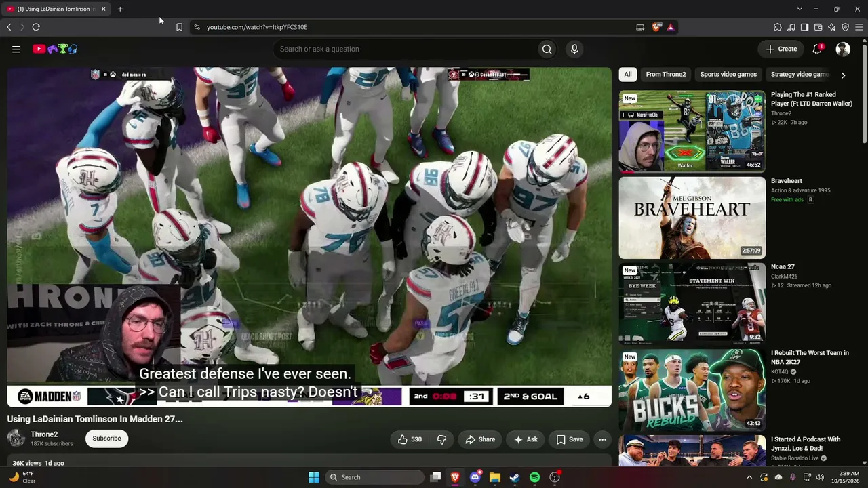
Task: Save the video to a playlist
Action: click(570, 439)
